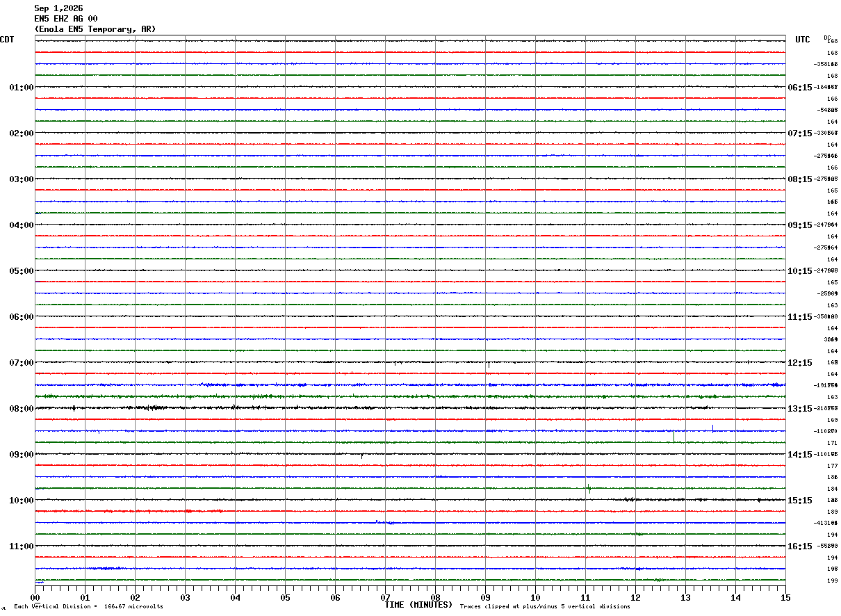Click the 16:15 UTC time label
Viewport: 841px width, 616px height.
tap(800, 546)
